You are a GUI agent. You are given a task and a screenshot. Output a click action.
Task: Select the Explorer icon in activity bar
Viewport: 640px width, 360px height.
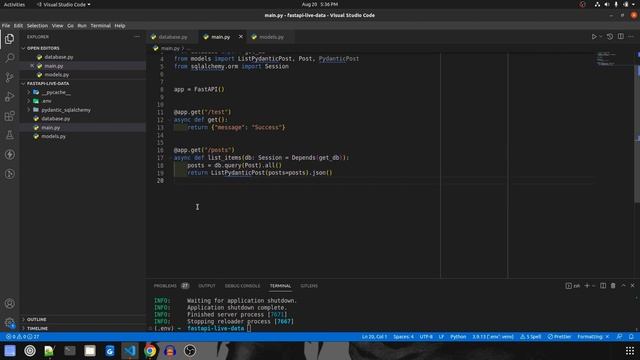click(x=9, y=39)
